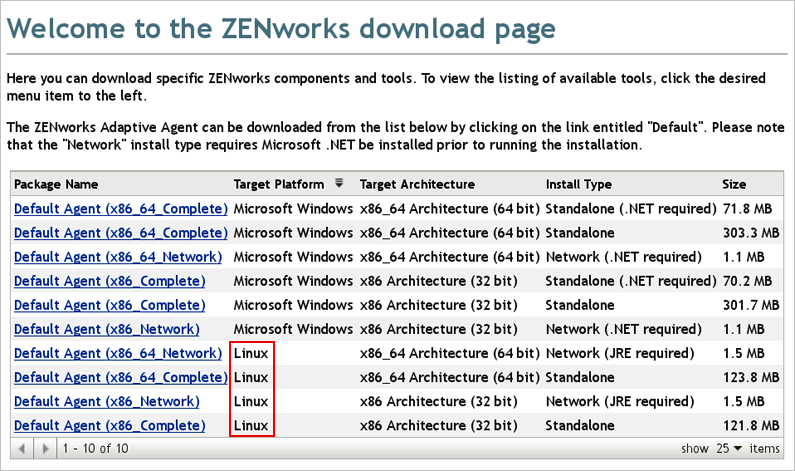The height and width of the screenshot is (471, 795).
Task: Open the Default Agent x86_Complete link sized 70.2 MB
Action: 110,281
